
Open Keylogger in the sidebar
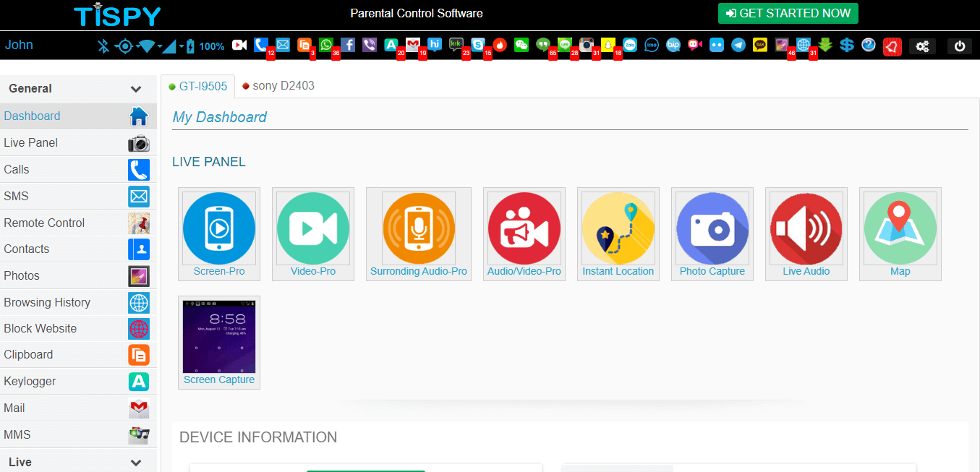(78, 382)
